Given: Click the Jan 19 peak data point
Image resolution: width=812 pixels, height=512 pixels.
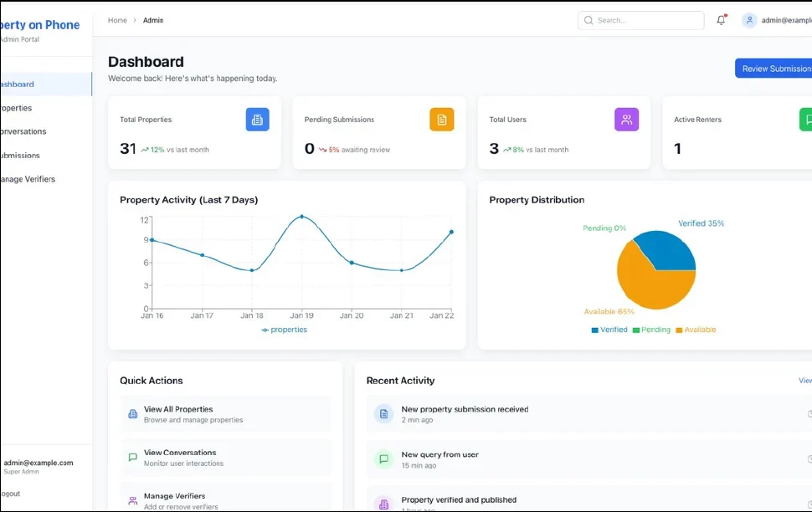Looking at the screenshot, I should pyautogui.click(x=302, y=217).
